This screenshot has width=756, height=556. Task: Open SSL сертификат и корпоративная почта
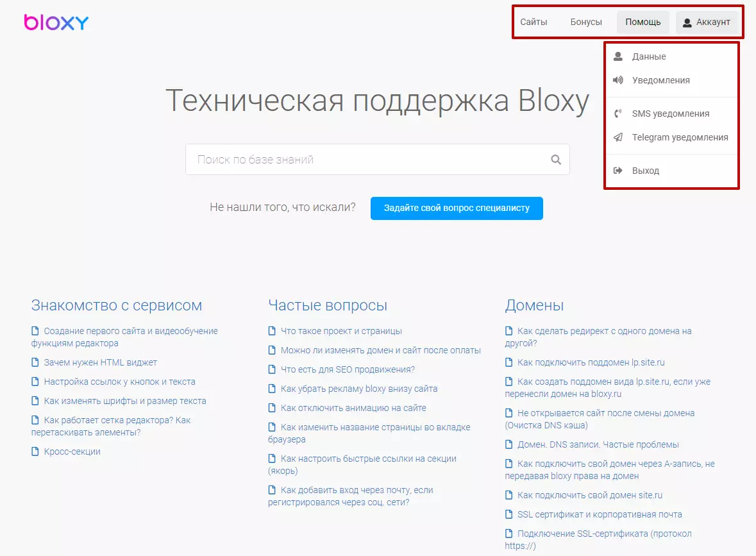point(600,514)
